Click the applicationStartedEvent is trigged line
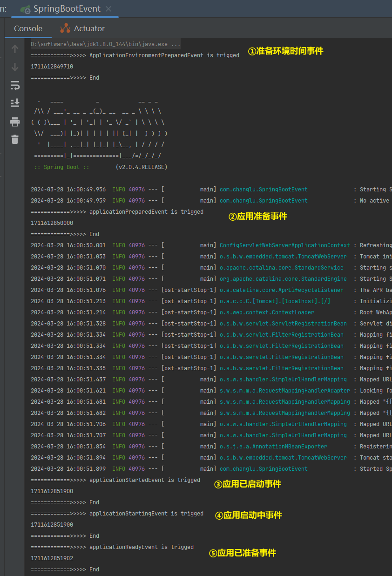 [x=115, y=480]
